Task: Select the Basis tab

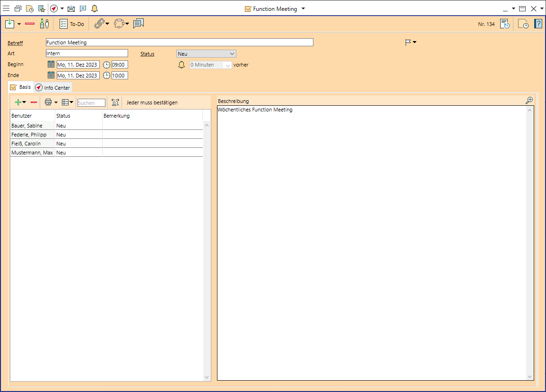Action: point(20,87)
